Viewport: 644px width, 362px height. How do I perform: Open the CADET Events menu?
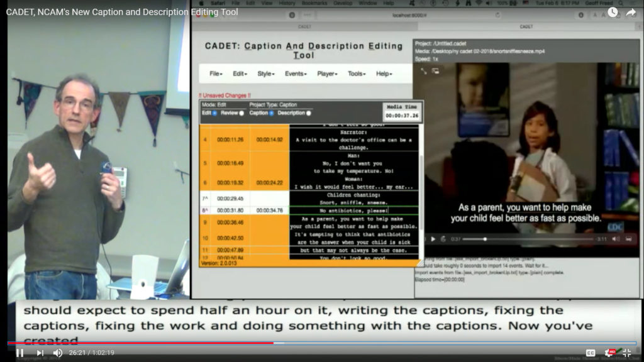[x=296, y=74]
